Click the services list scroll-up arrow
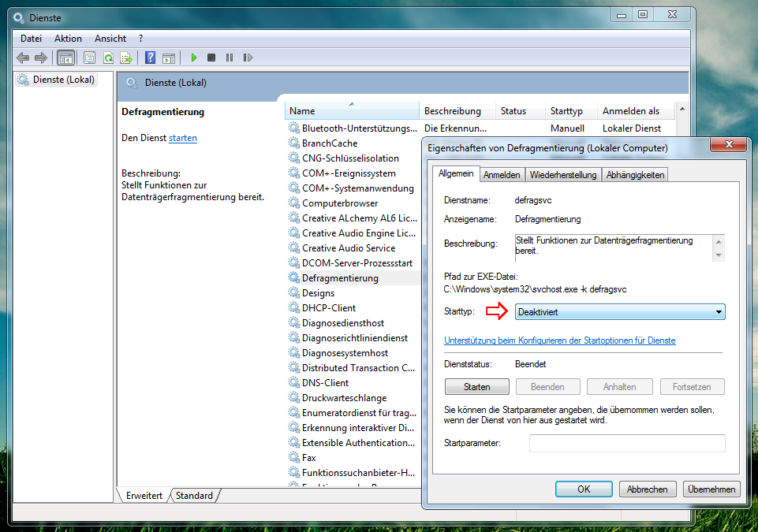Screen dimensions: 758x532 tap(682, 110)
